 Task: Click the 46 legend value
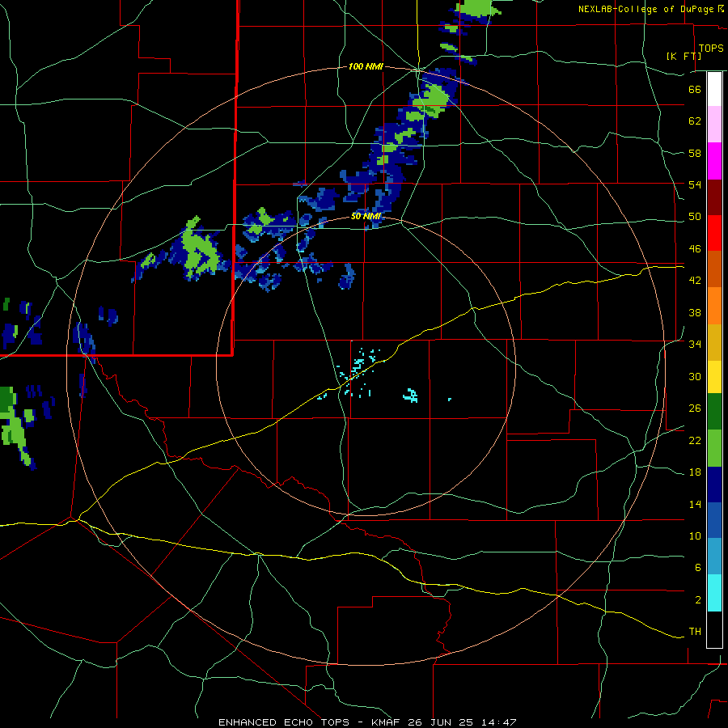(x=695, y=249)
